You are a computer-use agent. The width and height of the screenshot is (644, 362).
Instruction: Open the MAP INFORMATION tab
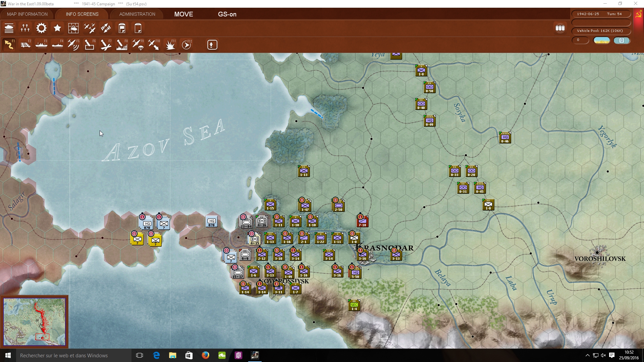pyautogui.click(x=27, y=14)
